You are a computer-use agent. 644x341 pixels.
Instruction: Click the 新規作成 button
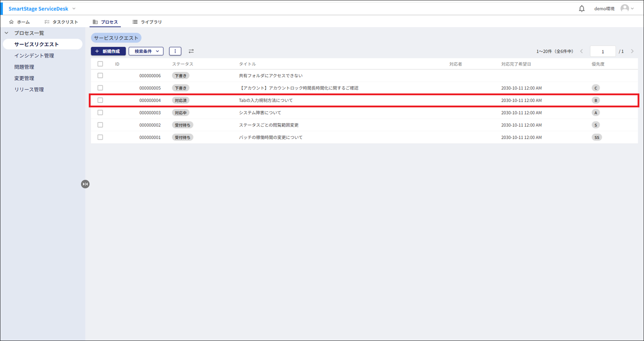click(108, 51)
